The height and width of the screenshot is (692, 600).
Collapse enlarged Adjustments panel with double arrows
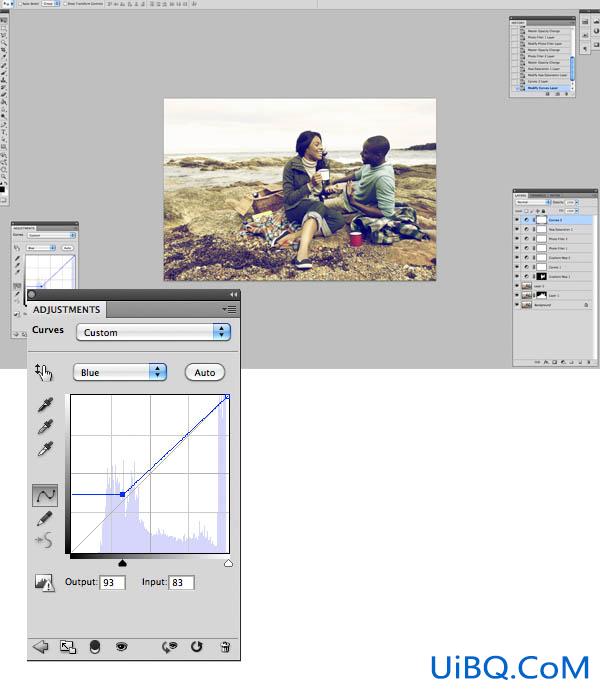coord(233,294)
